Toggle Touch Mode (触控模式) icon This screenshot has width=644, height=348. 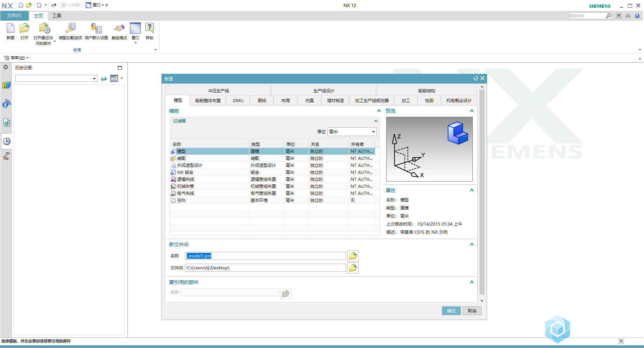point(119,29)
